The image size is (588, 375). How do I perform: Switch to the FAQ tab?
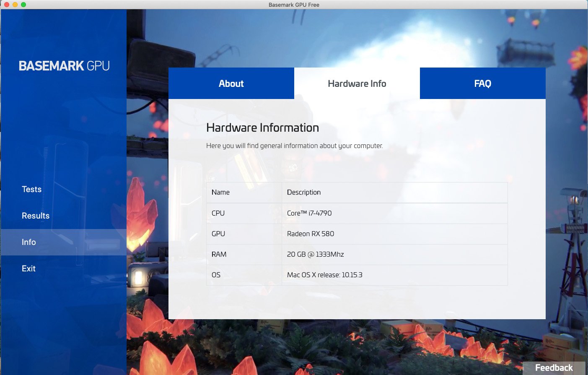[482, 83]
